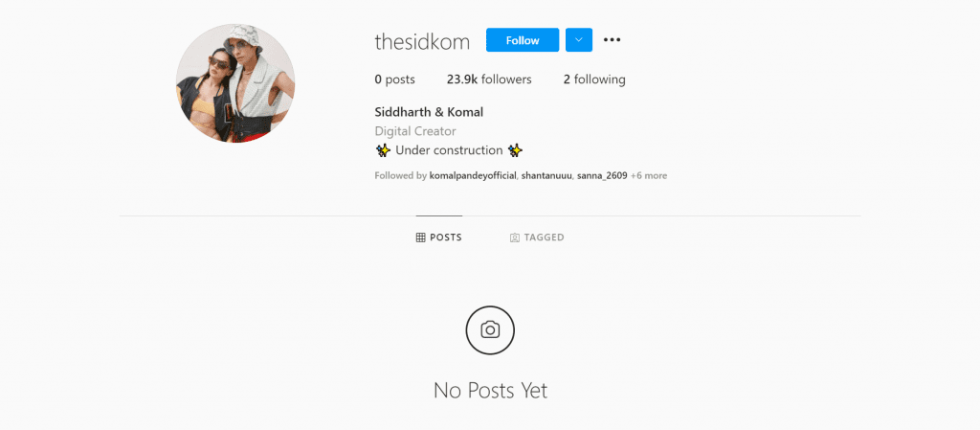Expand suggested accounts with the blue chevron button
Viewport: 980px width, 430px height.
[x=579, y=40]
